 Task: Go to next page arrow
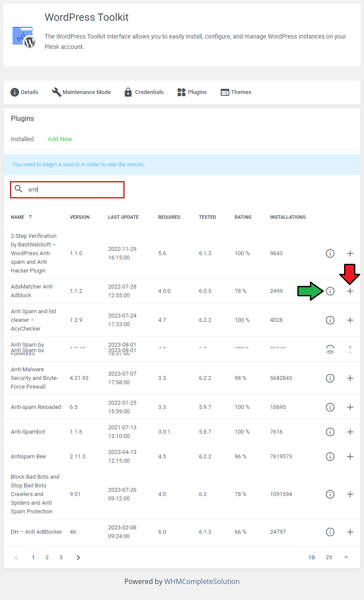(x=78, y=558)
